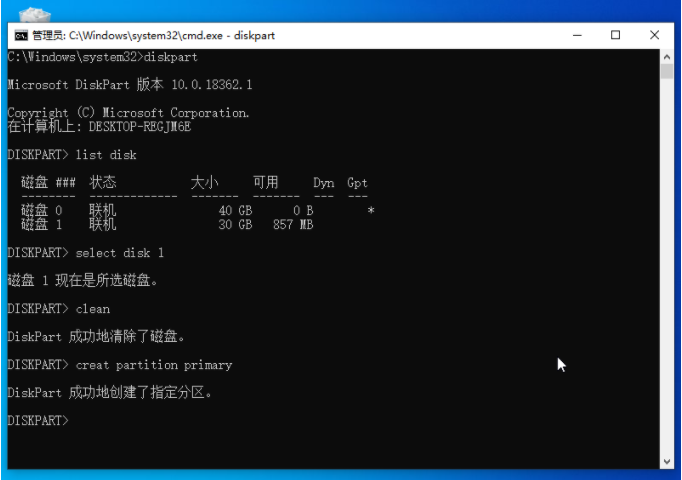Click the Gpt column header
This screenshot has height=480, width=682.
[x=357, y=183]
